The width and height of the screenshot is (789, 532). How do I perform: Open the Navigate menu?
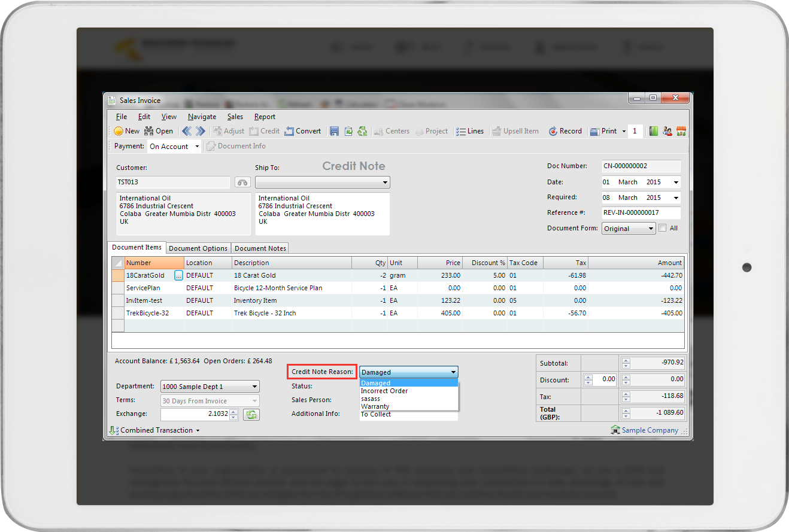pos(202,117)
